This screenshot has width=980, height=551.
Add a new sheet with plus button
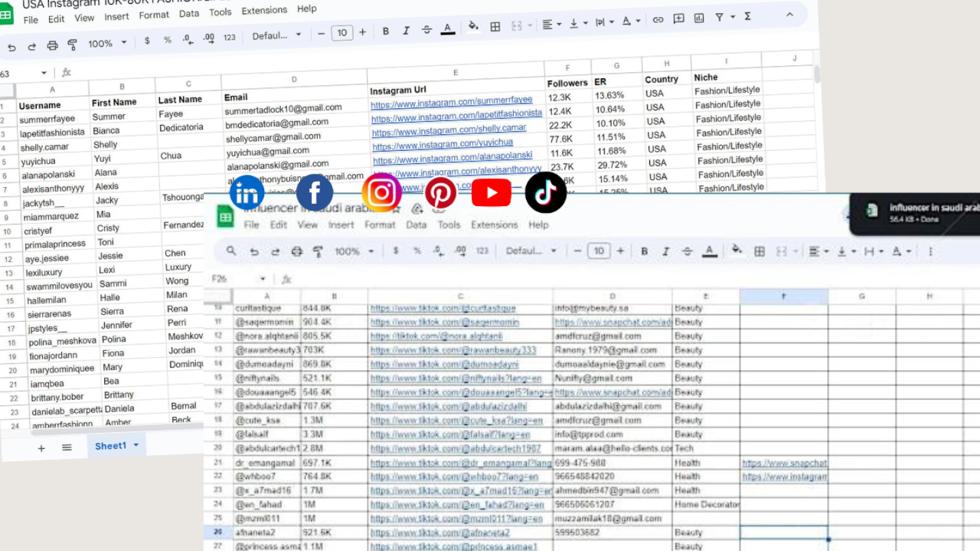(x=42, y=448)
